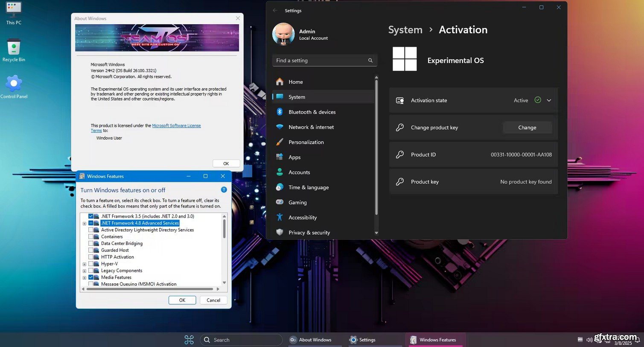Open the Microsoft Software License Terms link

click(176, 126)
